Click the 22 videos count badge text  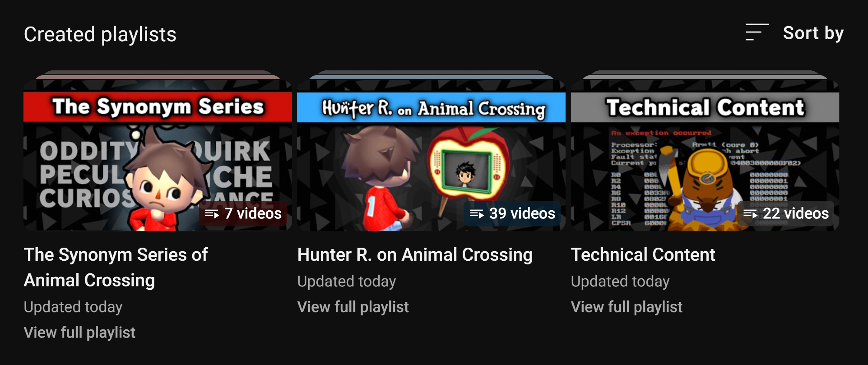tap(796, 213)
